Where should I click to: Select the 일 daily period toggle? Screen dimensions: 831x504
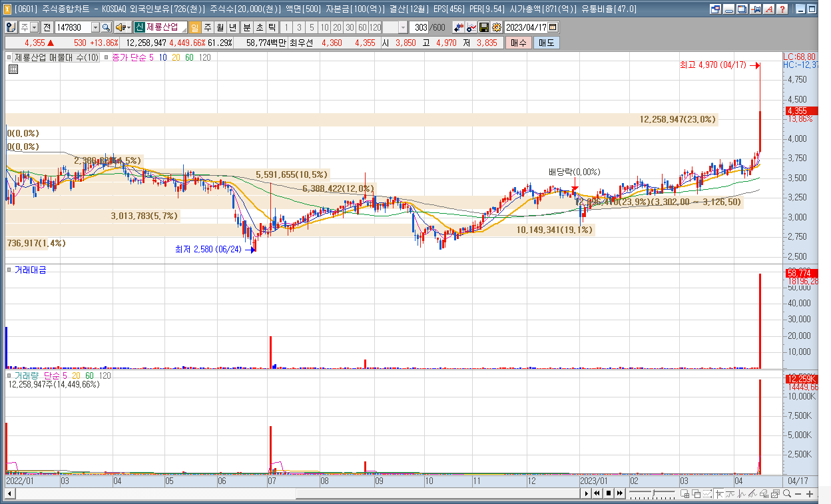coord(194,27)
